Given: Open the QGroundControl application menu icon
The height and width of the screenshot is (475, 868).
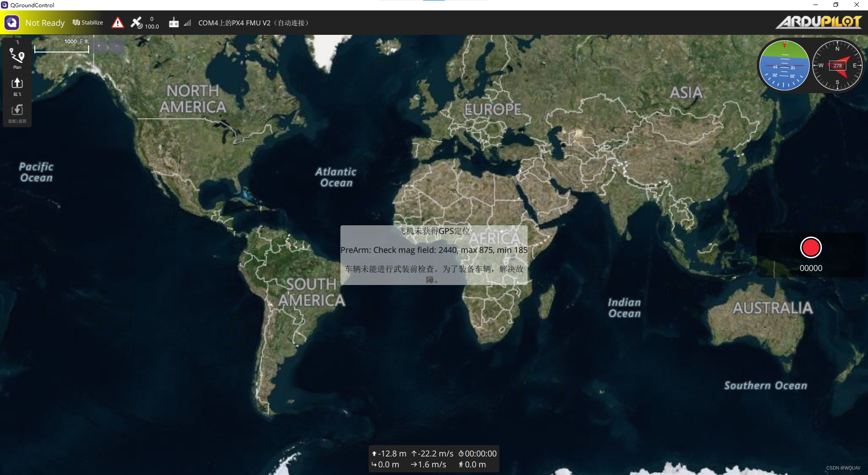Looking at the screenshot, I should [x=12, y=23].
